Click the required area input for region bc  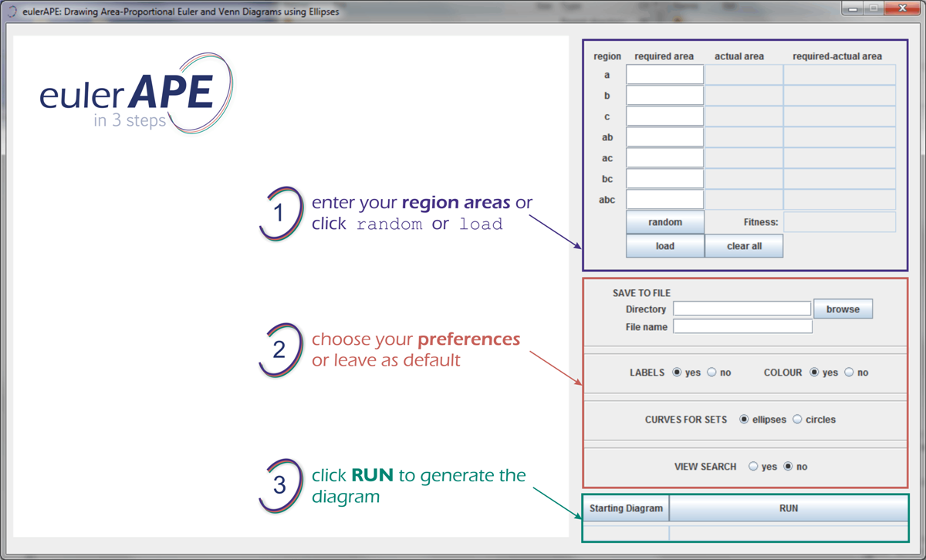click(665, 179)
